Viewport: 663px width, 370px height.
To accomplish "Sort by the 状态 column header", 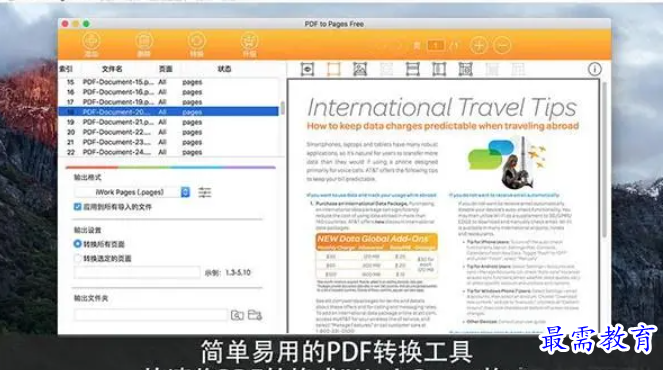I will [x=225, y=69].
